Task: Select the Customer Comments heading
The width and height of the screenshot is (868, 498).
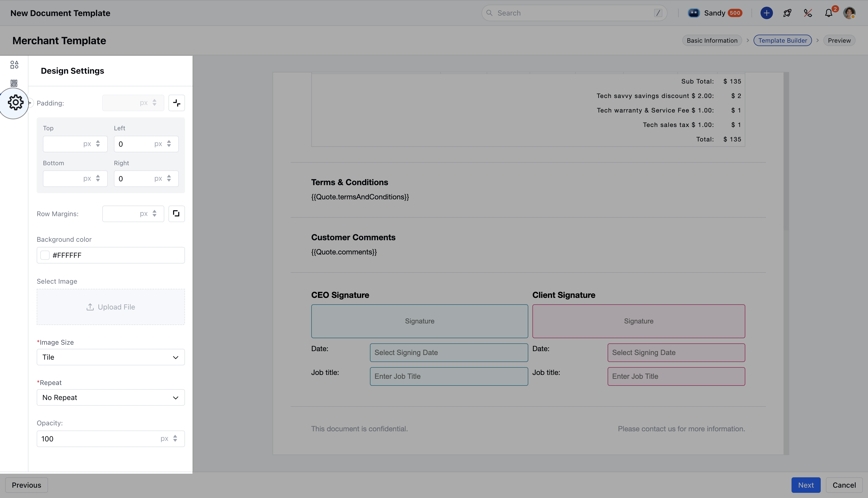Action: point(353,237)
